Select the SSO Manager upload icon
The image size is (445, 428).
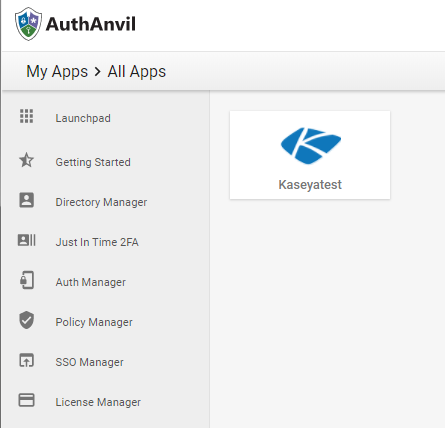coord(26,360)
